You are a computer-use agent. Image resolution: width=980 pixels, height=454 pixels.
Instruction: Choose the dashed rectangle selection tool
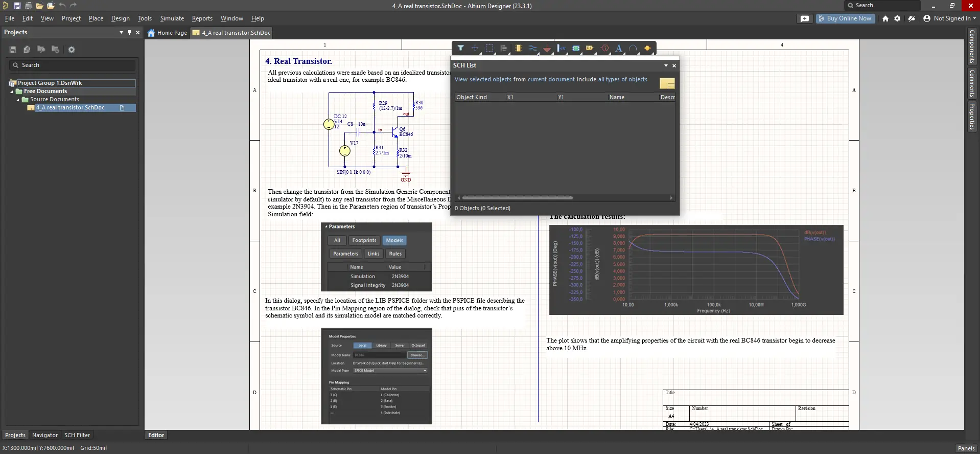(489, 48)
